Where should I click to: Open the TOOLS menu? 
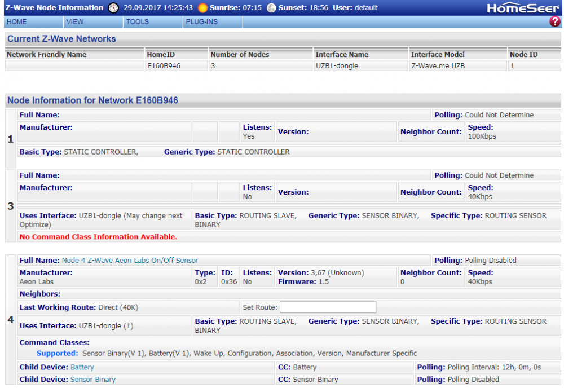pos(137,22)
